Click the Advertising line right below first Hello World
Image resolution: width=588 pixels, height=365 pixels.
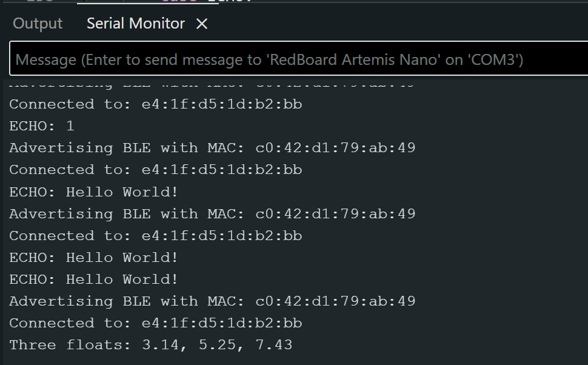point(212,214)
